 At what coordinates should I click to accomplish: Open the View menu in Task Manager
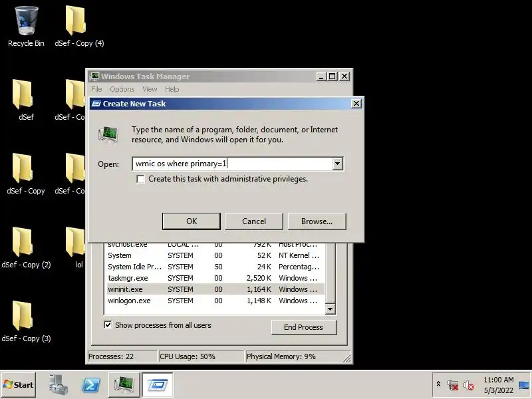[x=150, y=89]
